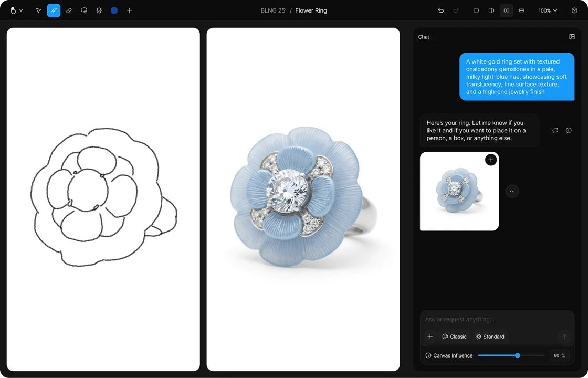Open the Classic style selector
This screenshot has width=588, height=378.
click(x=454, y=337)
